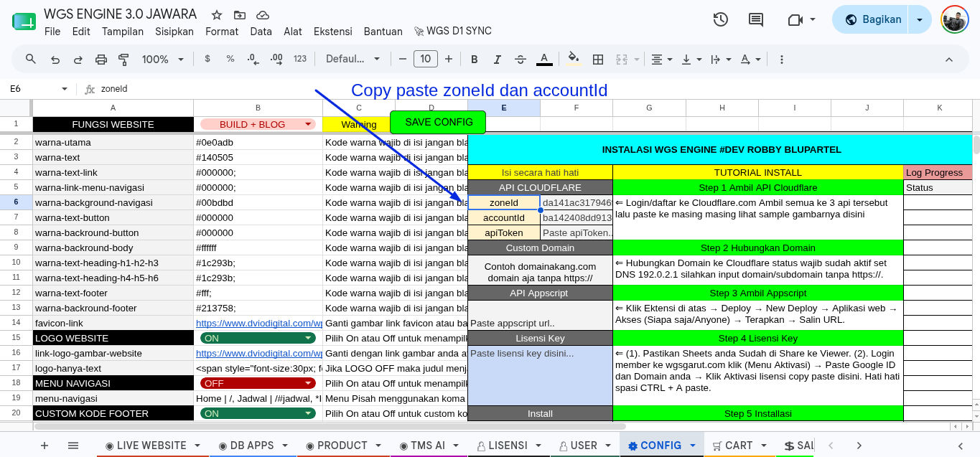Open the Format menu
The height and width of the screenshot is (457, 980).
tap(222, 32)
